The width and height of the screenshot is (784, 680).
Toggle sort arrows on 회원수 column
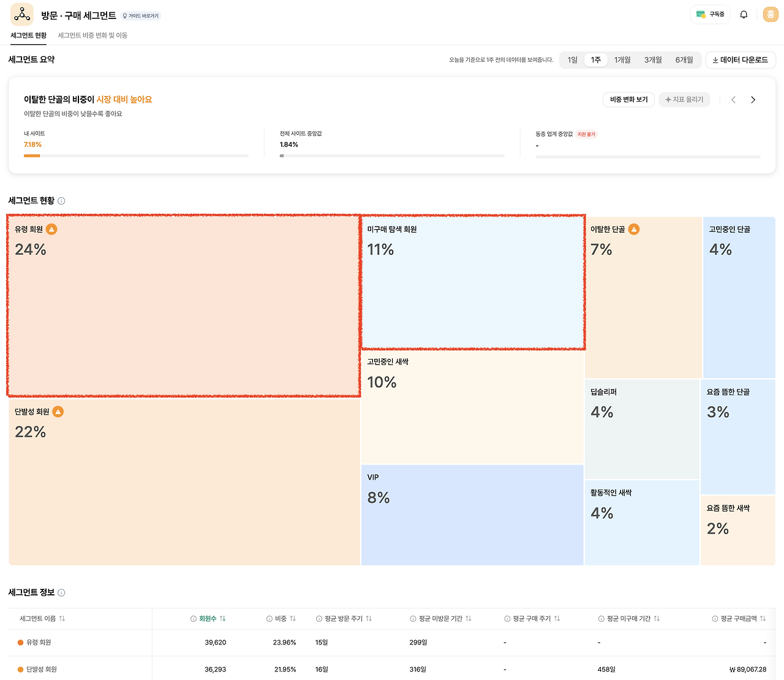point(222,619)
